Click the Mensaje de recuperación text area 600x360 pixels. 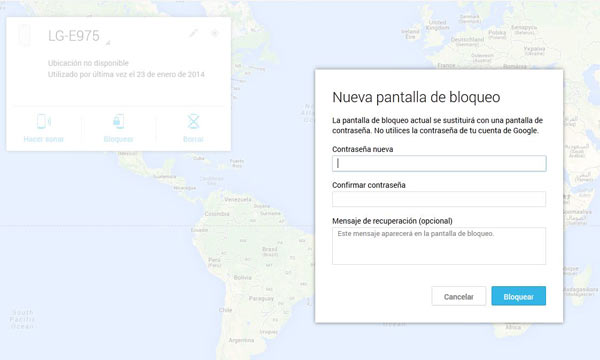pyautogui.click(x=439, y=246)
